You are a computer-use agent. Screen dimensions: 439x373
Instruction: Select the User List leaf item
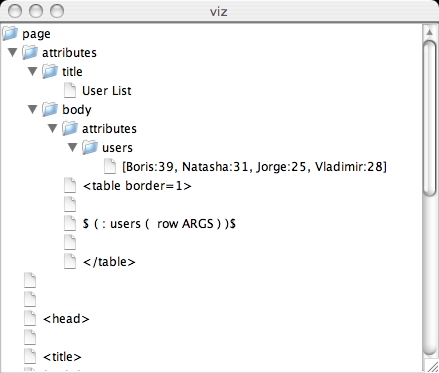coord(107,91)
